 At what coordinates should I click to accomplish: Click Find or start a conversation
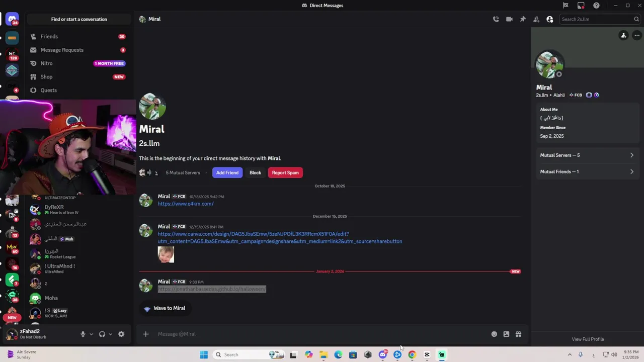(x=79, y=19)
